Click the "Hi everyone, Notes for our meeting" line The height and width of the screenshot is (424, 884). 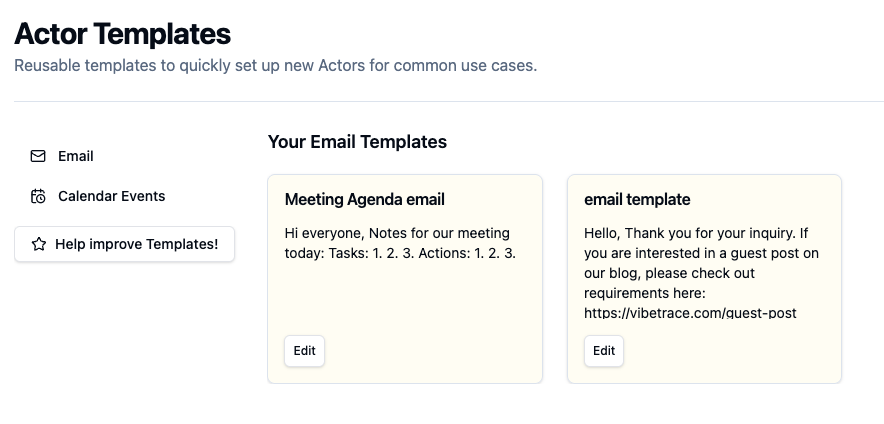[x=397, y=233]
